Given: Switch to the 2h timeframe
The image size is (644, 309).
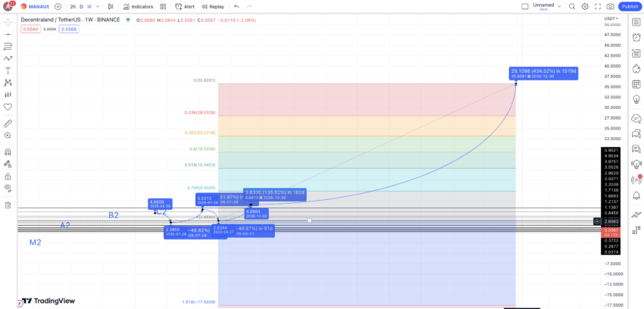Looking at the screenshot, I should point(73,6).
